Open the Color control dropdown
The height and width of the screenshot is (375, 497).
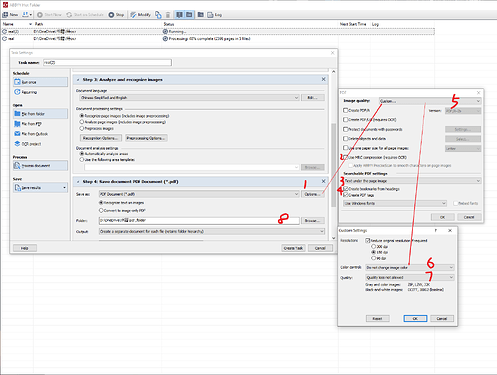pos(410,267)
